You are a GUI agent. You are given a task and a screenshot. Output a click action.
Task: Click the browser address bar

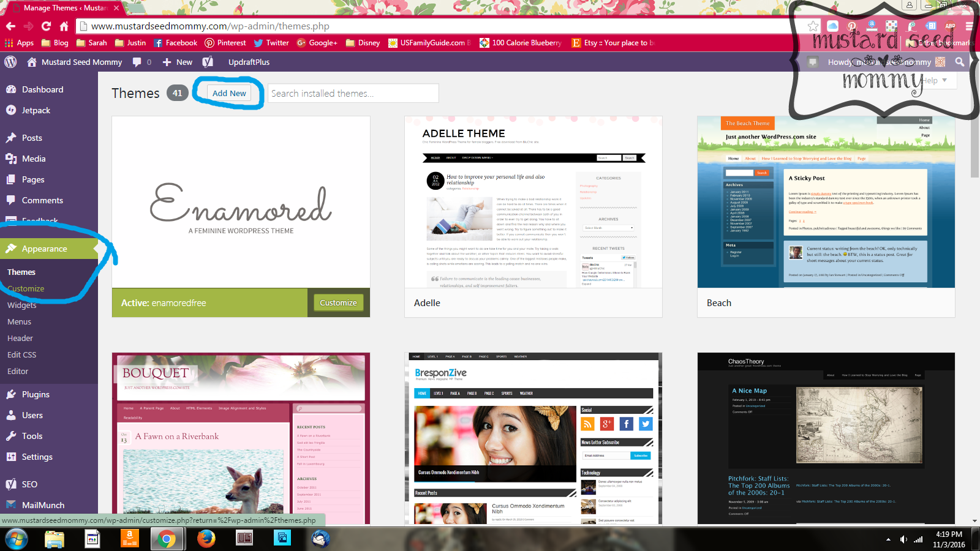(x=441, y=26)
